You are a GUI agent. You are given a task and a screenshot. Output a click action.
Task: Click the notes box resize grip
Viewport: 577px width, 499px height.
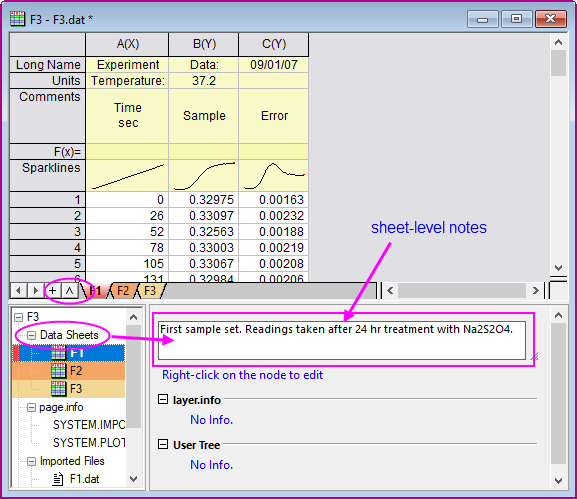pos(534,356)
